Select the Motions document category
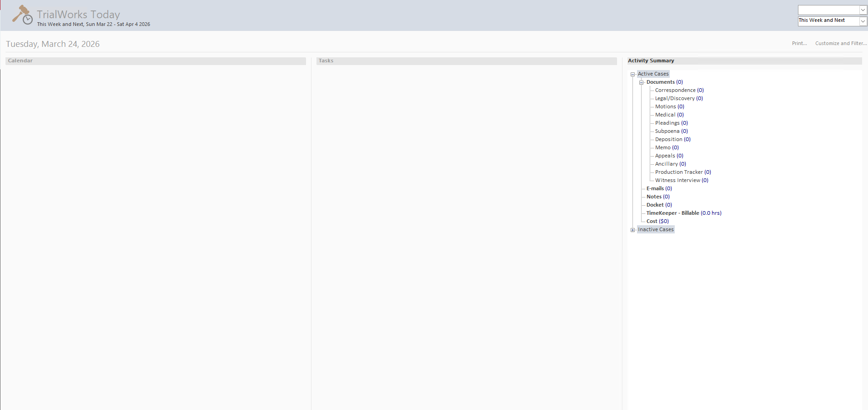This screenshot has width=868, height=410. [669, 106]
